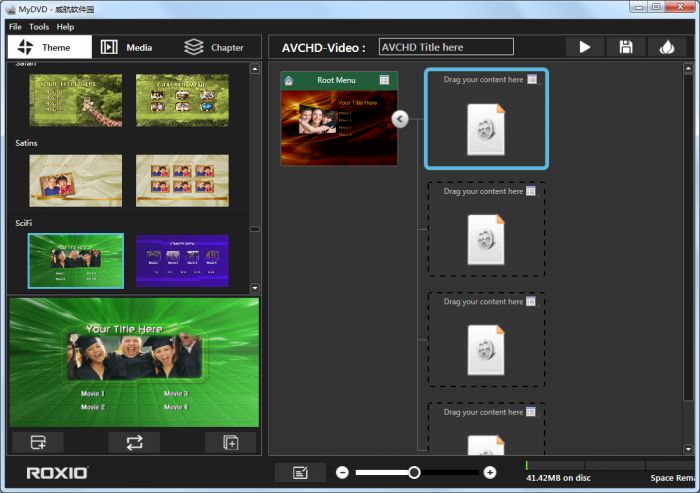Viewport: 700px width, 493px height.
Task: Click the zoom slider handle
Action: (414, 472)
